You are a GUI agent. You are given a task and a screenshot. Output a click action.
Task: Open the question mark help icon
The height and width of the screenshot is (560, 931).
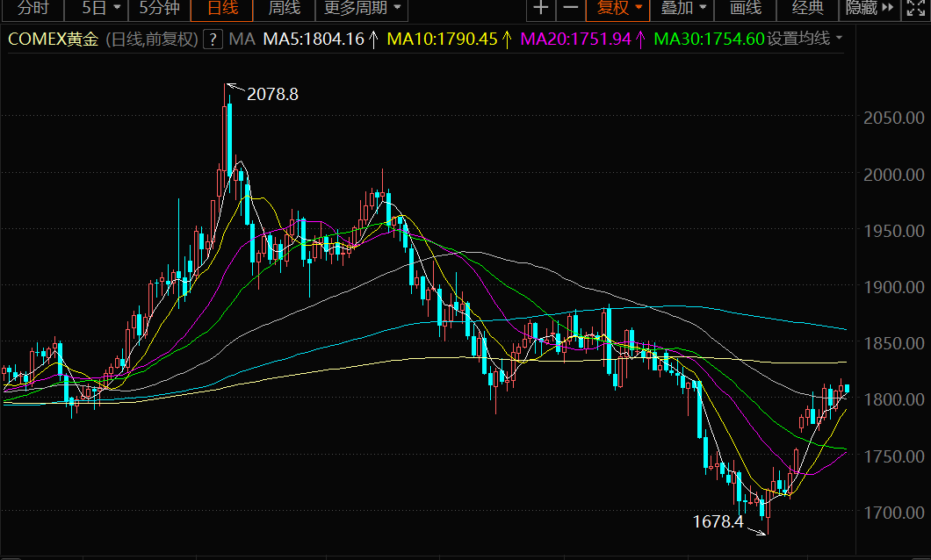click(212, 39)
